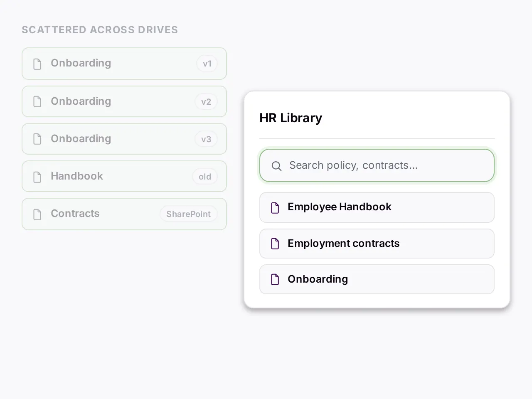Focus the Search policy, contracts field
532x399 pixels.
coord(377,165)
